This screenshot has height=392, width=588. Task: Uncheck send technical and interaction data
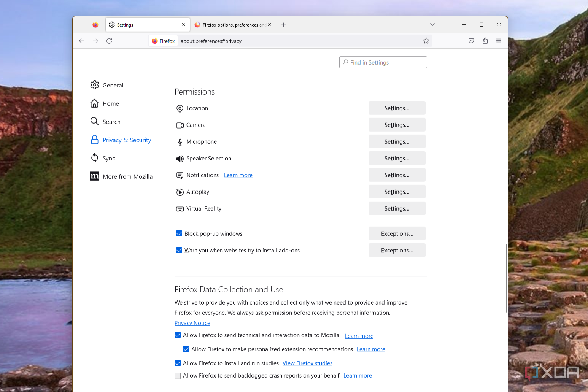178,335
